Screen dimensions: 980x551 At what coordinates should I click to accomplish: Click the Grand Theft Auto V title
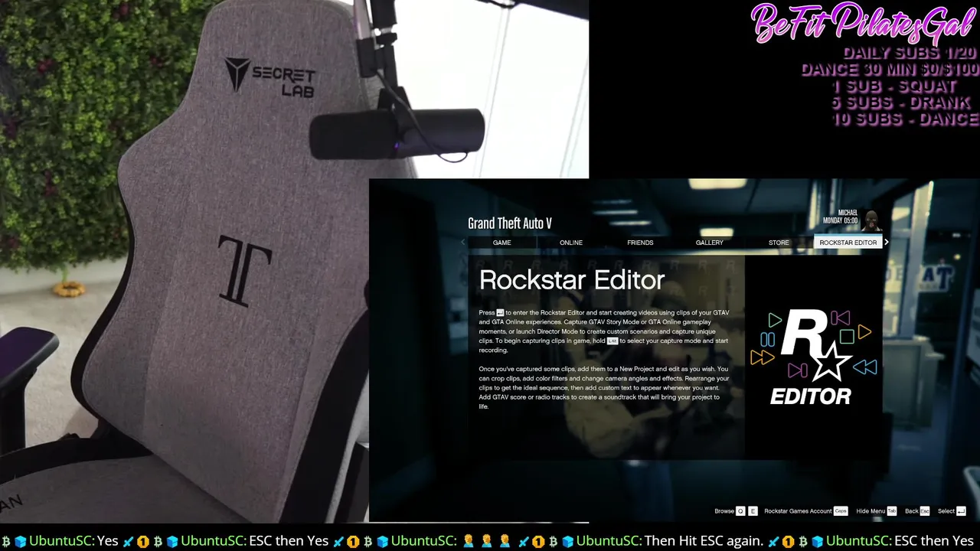click(510, 223)
